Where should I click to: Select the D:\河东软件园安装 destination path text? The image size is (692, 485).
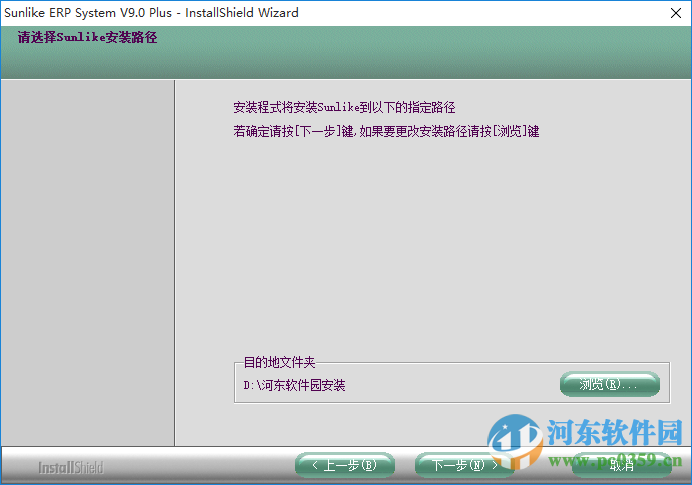point(294,385)
